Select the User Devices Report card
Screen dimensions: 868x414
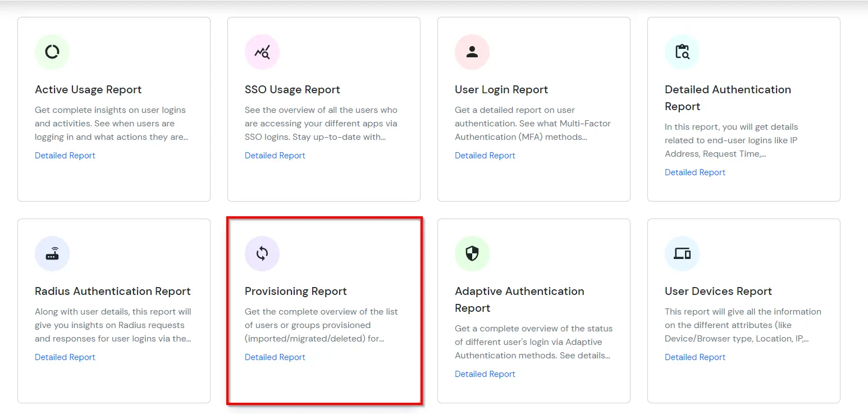(743, 311)
